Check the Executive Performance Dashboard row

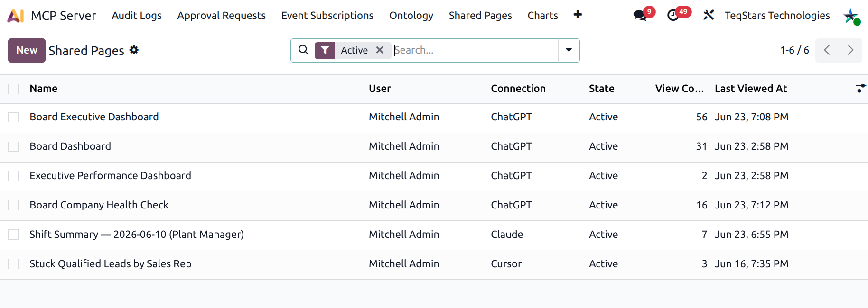(x=13, y=176)
